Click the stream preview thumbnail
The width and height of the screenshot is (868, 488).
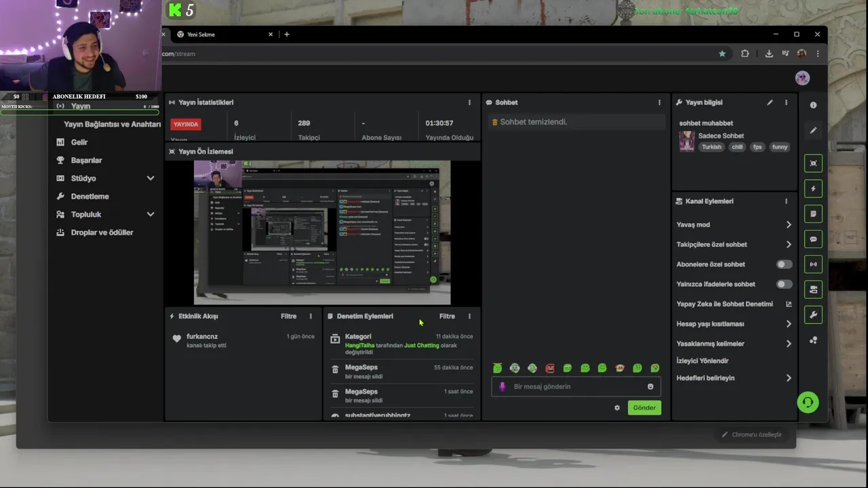coord(322,232)
